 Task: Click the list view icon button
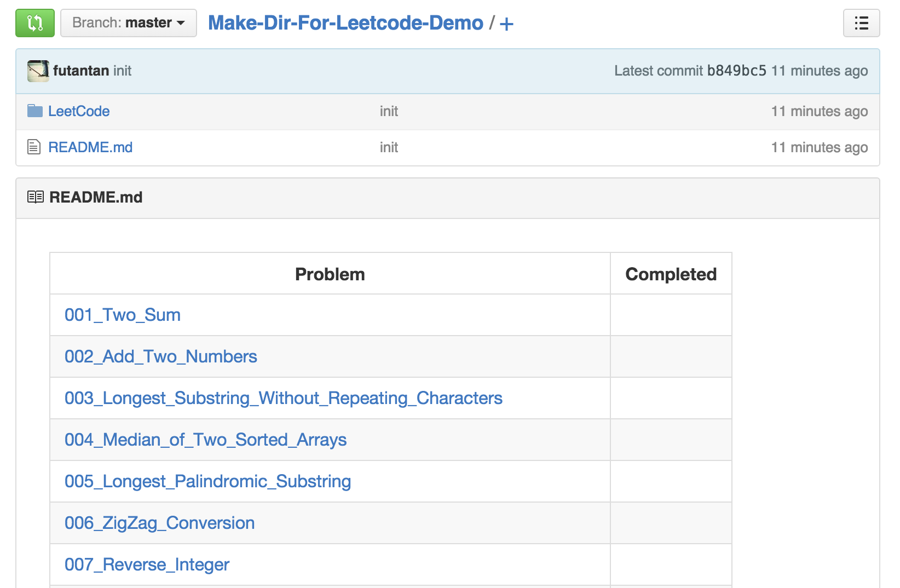[x=861, y=23]
